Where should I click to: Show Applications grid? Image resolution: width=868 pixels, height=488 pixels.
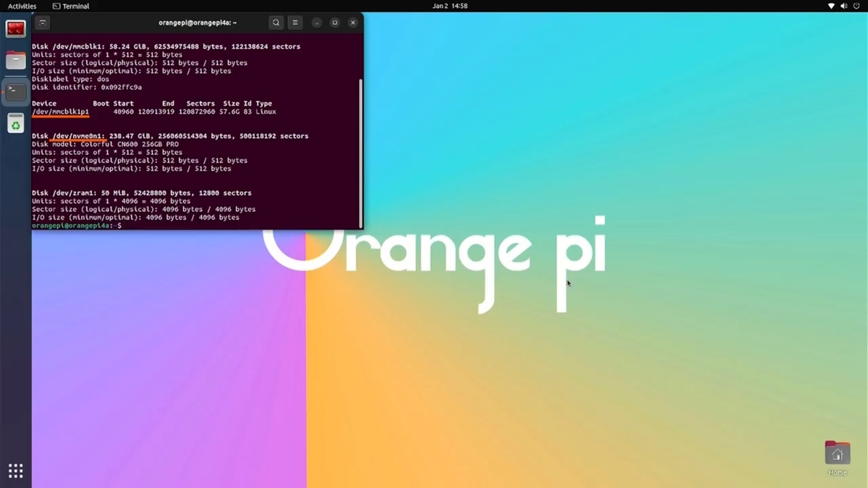pyautogui.click(x=16, y=471)
